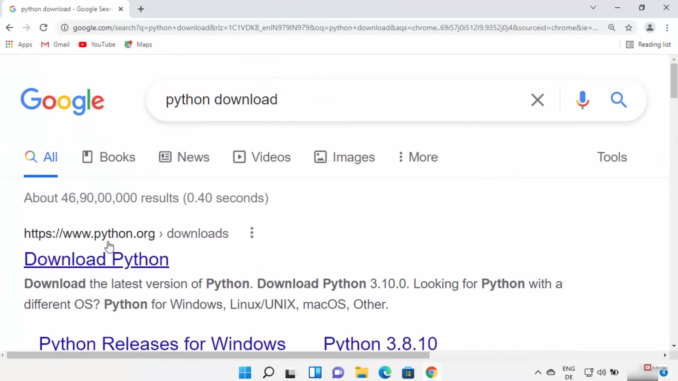The height and width of the screenshot is (381, 678).
Task: Open Apps bookmark shortcut
Action: (x=19, y=45)
